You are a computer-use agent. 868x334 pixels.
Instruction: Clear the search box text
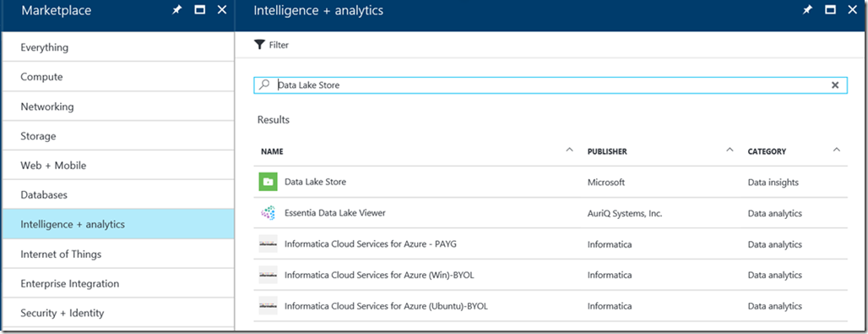coord(835,85)
